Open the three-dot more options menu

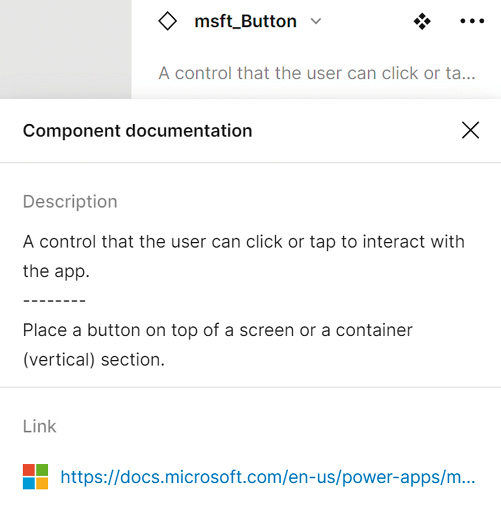click(472, 21)
